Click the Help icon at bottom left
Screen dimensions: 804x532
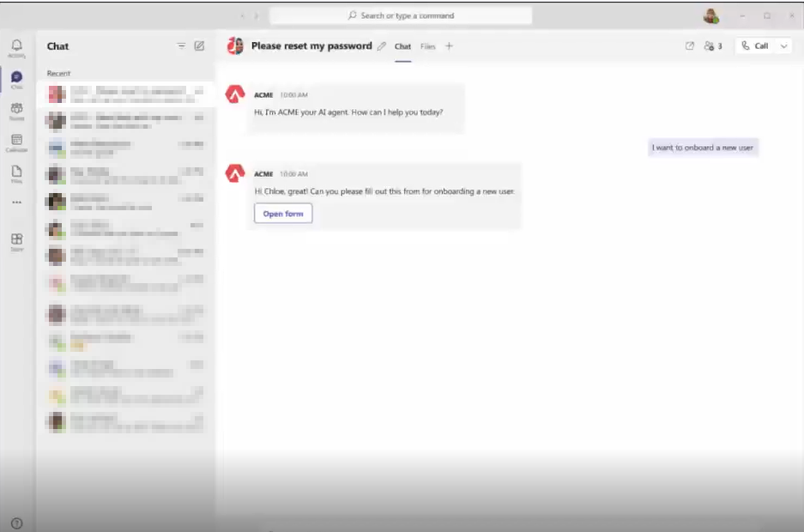coord(16,523)
